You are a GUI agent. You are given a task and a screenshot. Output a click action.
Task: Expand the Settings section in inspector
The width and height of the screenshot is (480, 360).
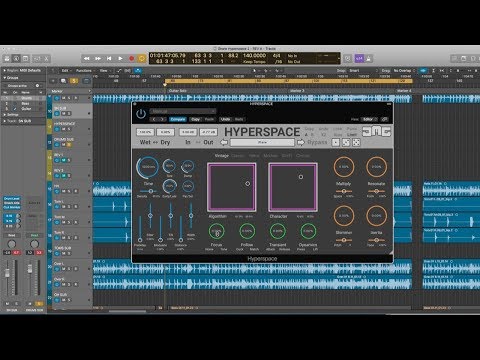4,115
